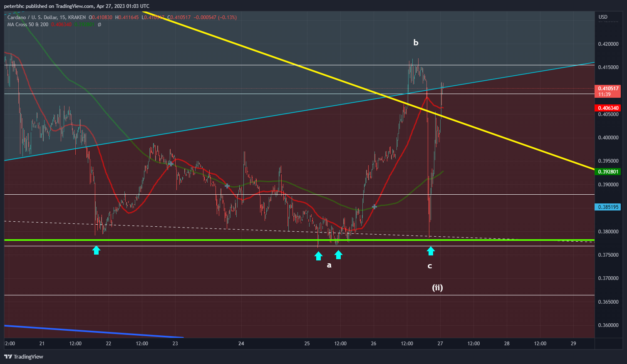The width and height of the screenshot is (627, 364).
Task: Click the ø symbol after MA Cross values
Action: [99, 25]
